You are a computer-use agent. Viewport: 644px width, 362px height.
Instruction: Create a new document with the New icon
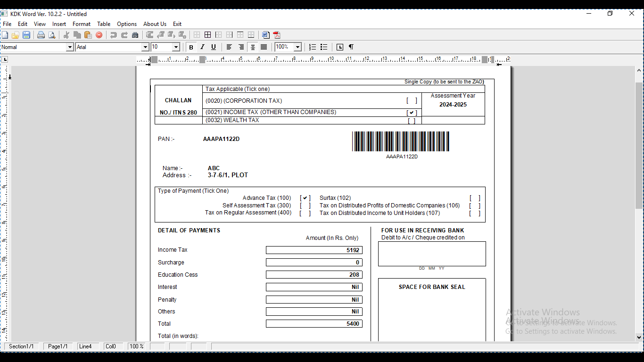(x=5, y=35)
